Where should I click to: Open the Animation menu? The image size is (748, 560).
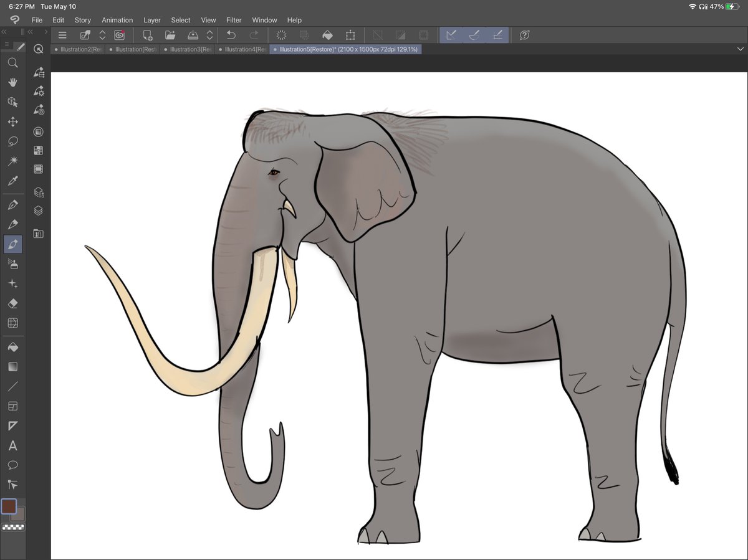pyautogui.click(x=117, y=20)
